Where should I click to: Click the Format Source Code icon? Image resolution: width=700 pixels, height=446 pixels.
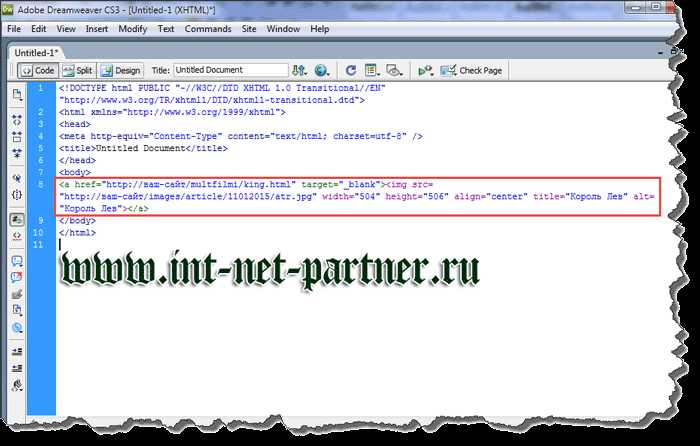point(17,385)
